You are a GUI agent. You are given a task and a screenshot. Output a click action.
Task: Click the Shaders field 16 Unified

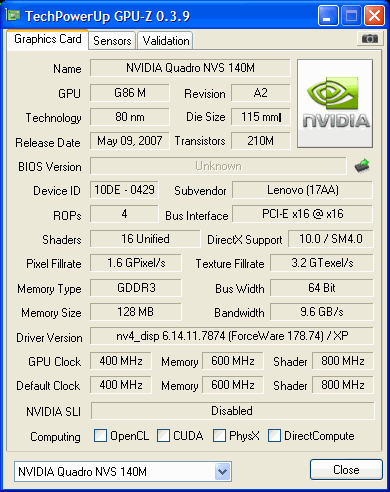(145, 239)
